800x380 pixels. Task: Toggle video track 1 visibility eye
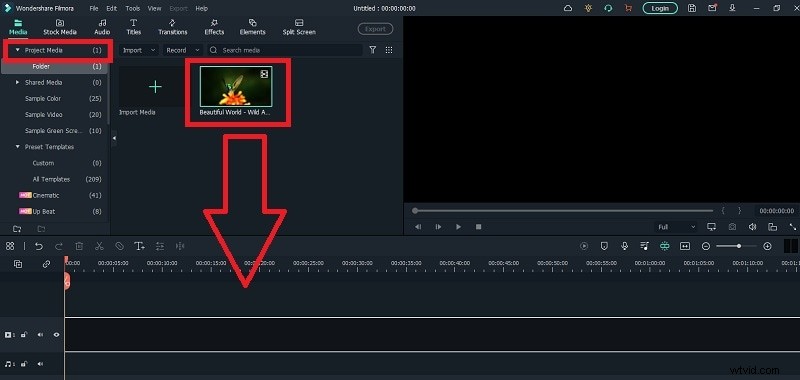tap(56, 335)
